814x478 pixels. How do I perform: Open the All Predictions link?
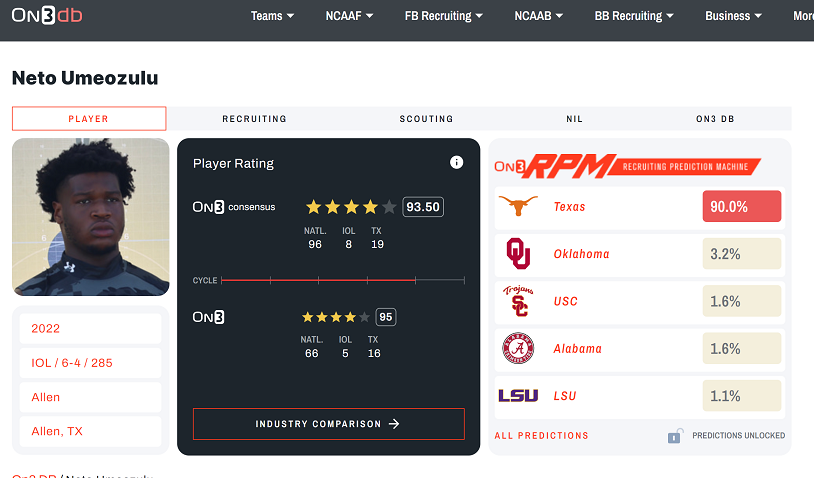(x=541, y=436)
